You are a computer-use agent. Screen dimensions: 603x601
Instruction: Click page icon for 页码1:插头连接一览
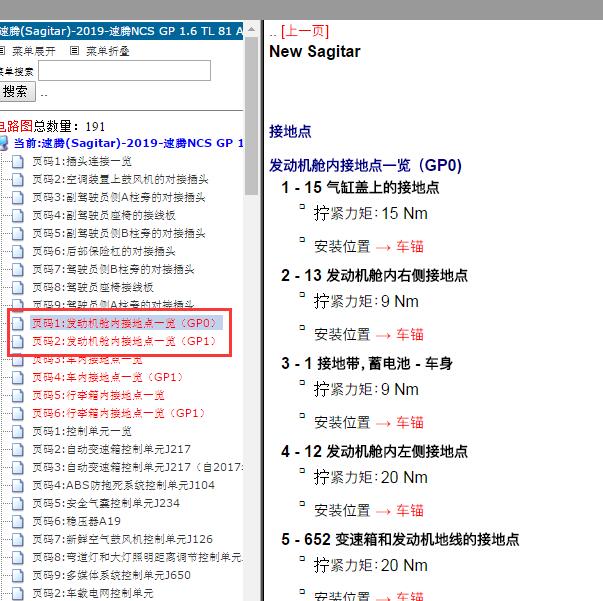click(17, 161)
